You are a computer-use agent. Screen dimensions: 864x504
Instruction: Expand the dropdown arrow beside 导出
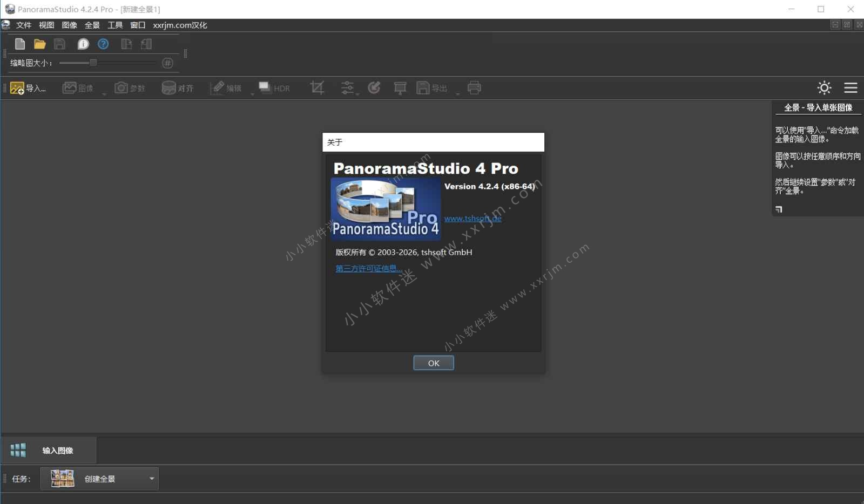pos(457,93)
